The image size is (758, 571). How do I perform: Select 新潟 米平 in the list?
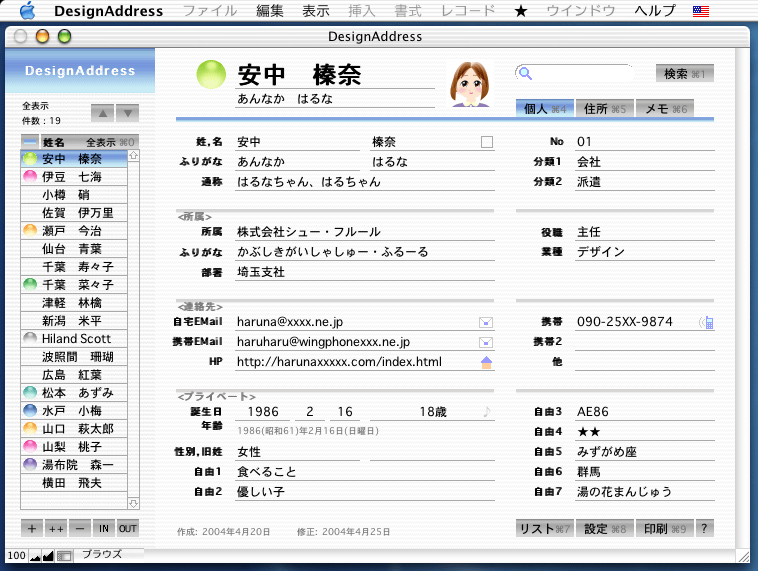(74, 321)
